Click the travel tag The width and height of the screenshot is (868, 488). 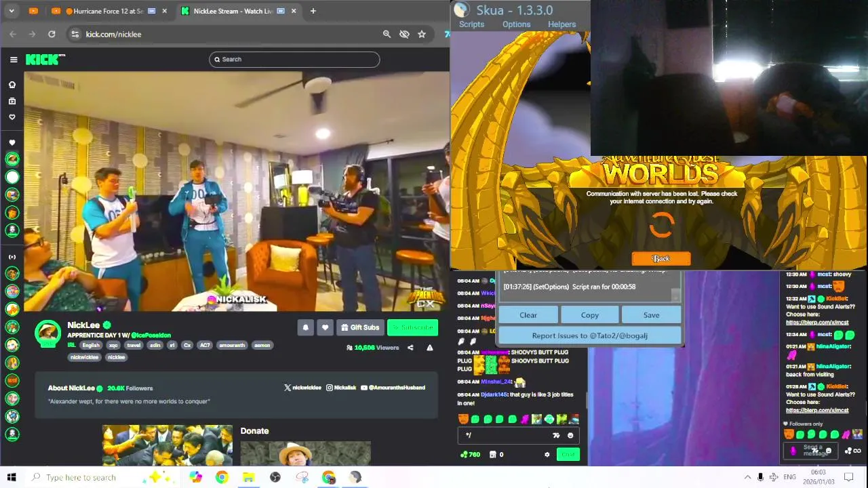(134, 346)
